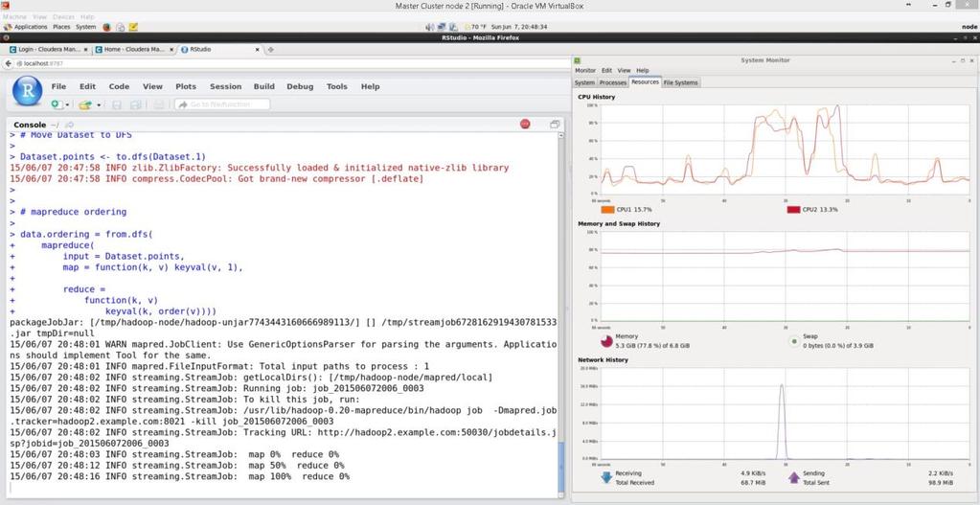Viewport: 980px width, 505px height.
Task: Click the RStudio new file icon
Action: (57, 104)
